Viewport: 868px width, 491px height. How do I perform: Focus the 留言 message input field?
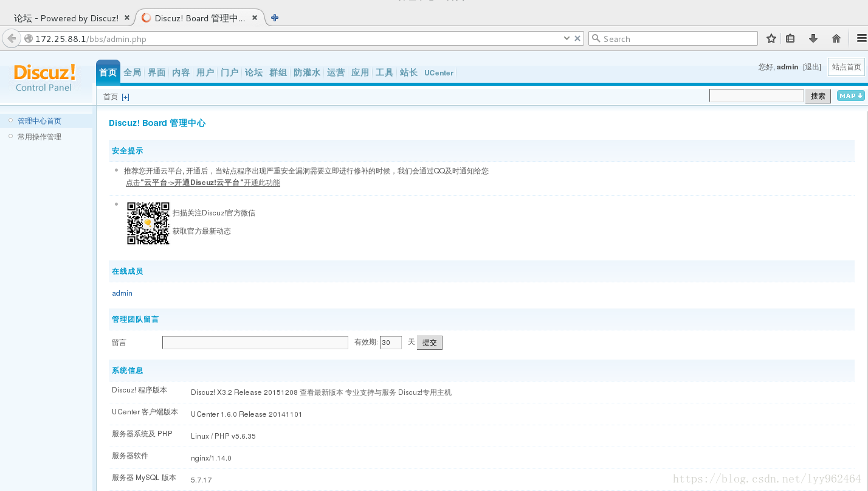(255, 343)
